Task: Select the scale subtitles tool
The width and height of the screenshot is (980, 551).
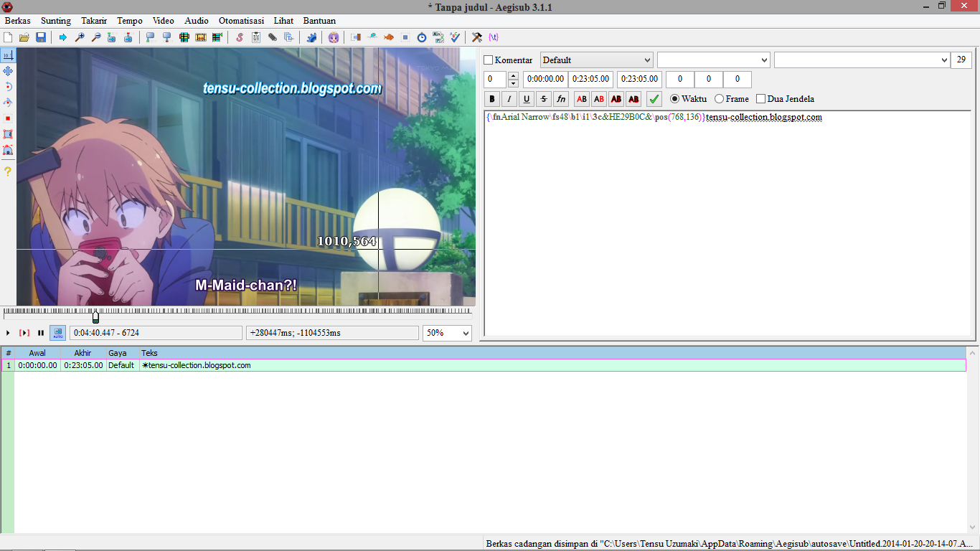Action: (x=8, y=118)
